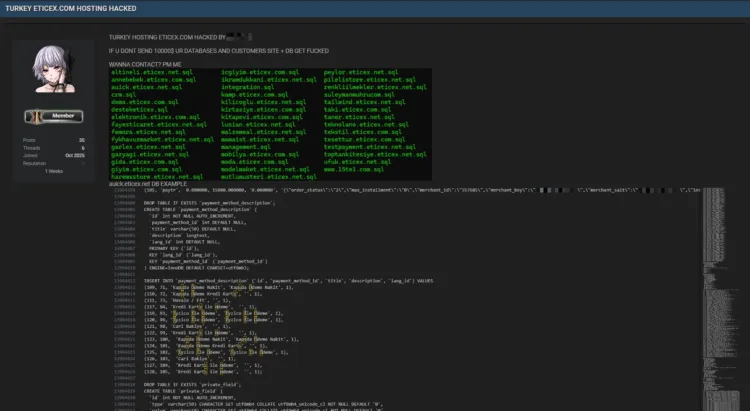Image resolution: width=750 pixels, height=411 pixels.
Task: Click 'auick.eticex.net.sql' in file list
Action: [x=146, y=87]
